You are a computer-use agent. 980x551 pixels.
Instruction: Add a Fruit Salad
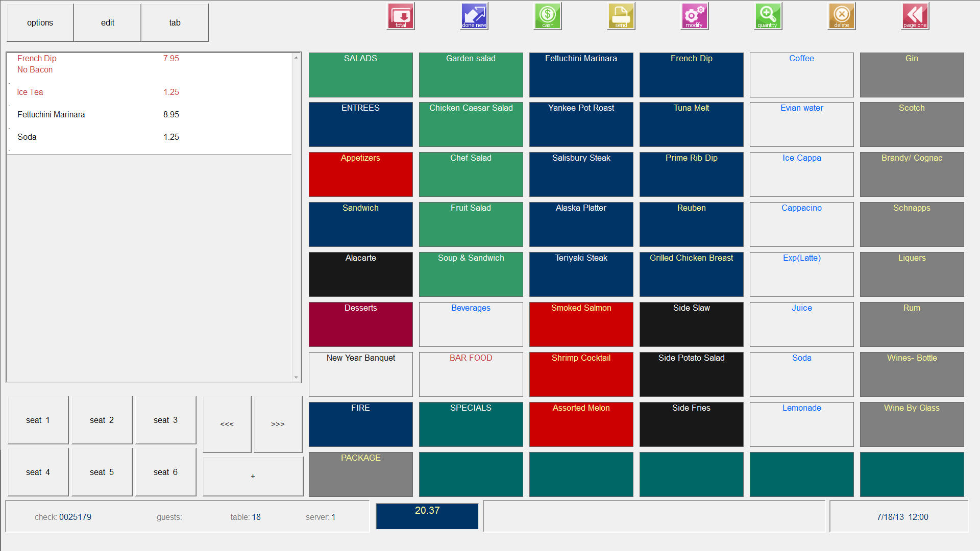[x=471, y=224]
